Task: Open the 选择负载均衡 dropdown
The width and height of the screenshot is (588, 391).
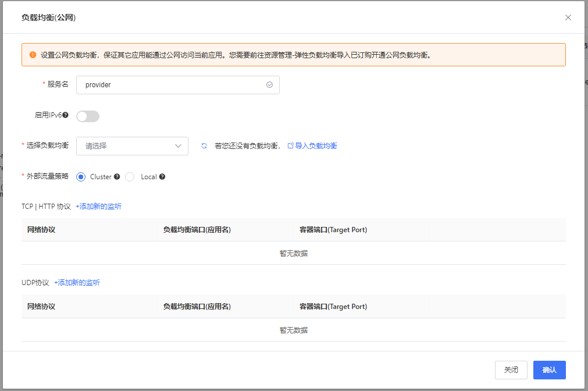Action: tap(132, 146)
